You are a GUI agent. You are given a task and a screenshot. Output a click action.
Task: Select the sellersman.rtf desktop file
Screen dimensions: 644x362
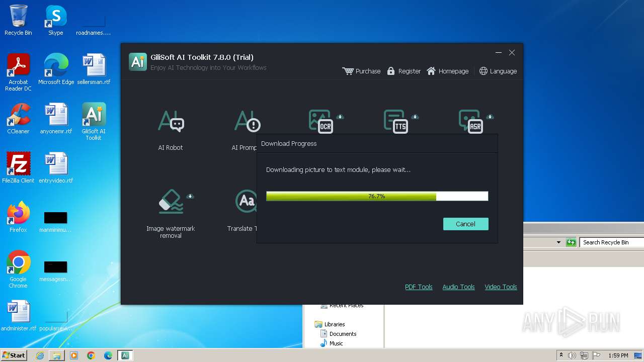pos(94,69)
